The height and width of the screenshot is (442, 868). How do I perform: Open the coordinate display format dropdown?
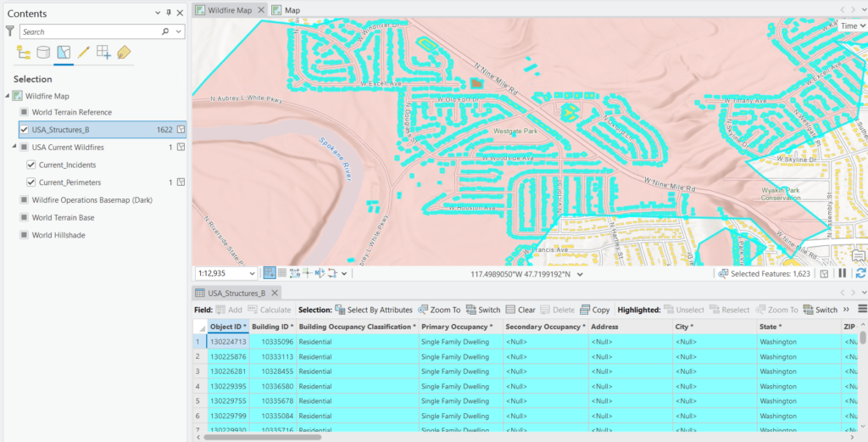[x=580, y=274]
